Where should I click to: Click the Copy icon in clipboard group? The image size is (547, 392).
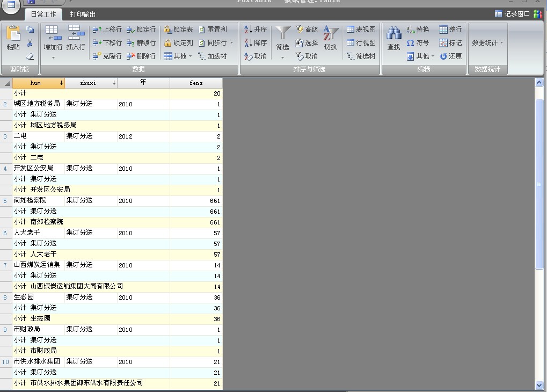[30, 30]
